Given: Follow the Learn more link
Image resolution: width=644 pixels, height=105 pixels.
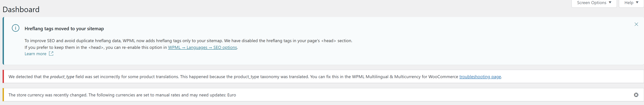Looking at the screenshot, I should tap(35, 54).
